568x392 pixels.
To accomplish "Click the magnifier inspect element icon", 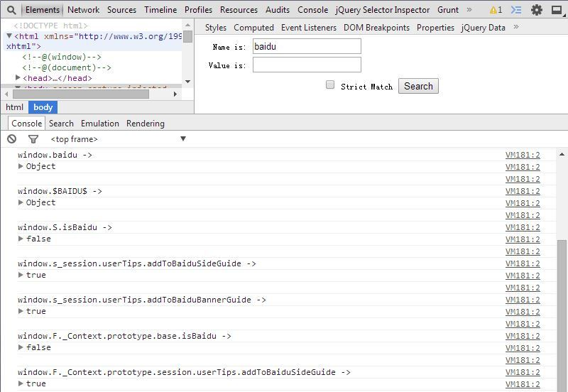I will coord(11,10).
